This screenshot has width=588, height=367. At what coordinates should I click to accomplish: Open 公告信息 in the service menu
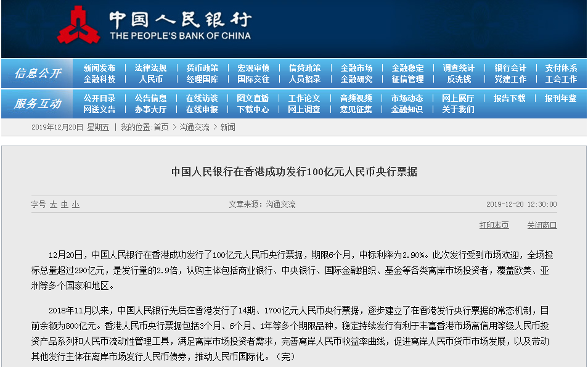pyautogui.click(x=150, y=98)
